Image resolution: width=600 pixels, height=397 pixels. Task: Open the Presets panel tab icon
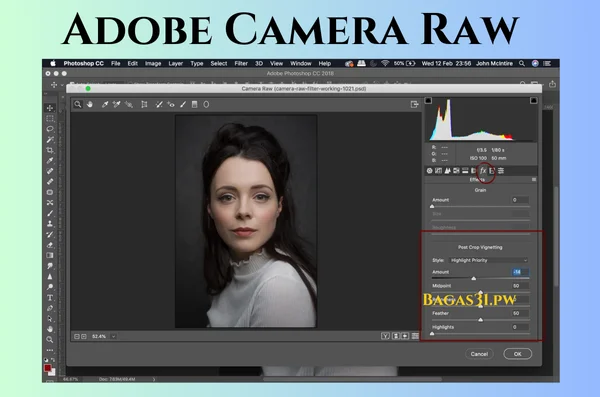pyautogui.click(x=501, y=171)
